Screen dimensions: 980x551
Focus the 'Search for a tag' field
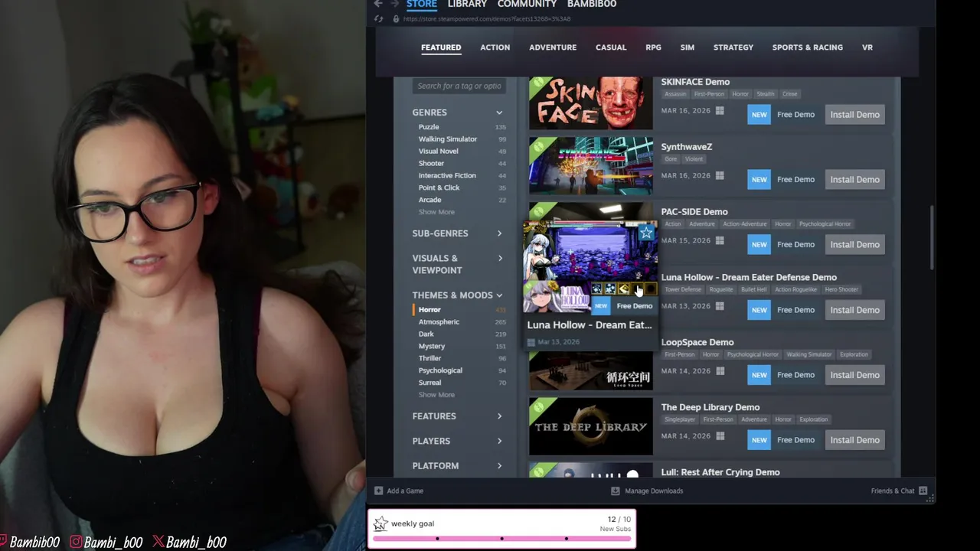coord(459,86)
